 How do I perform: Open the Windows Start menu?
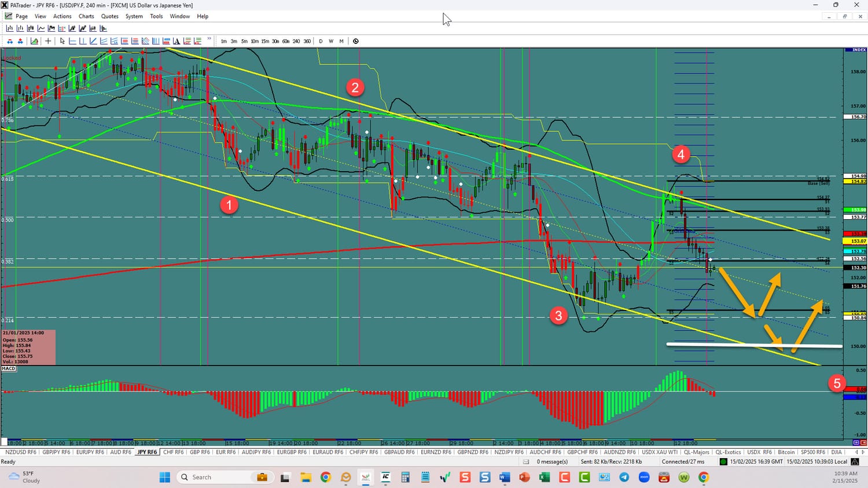pos(165,477)
